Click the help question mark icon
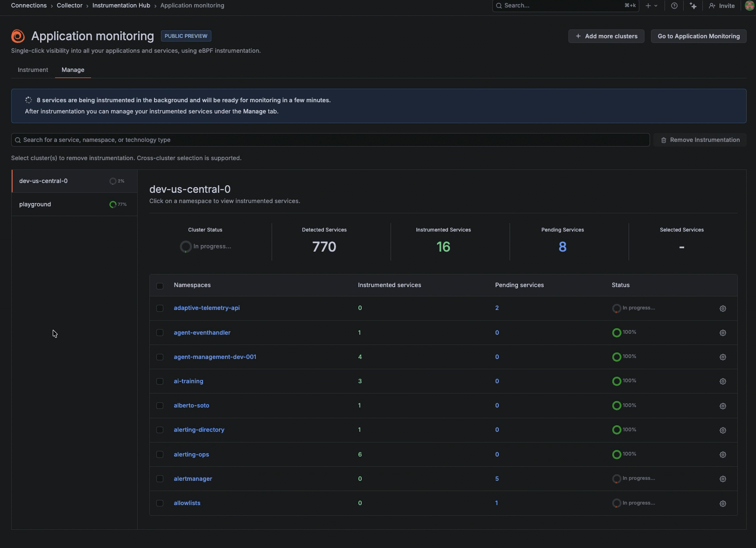Screen dimensions: 756x548 point(674,6)
